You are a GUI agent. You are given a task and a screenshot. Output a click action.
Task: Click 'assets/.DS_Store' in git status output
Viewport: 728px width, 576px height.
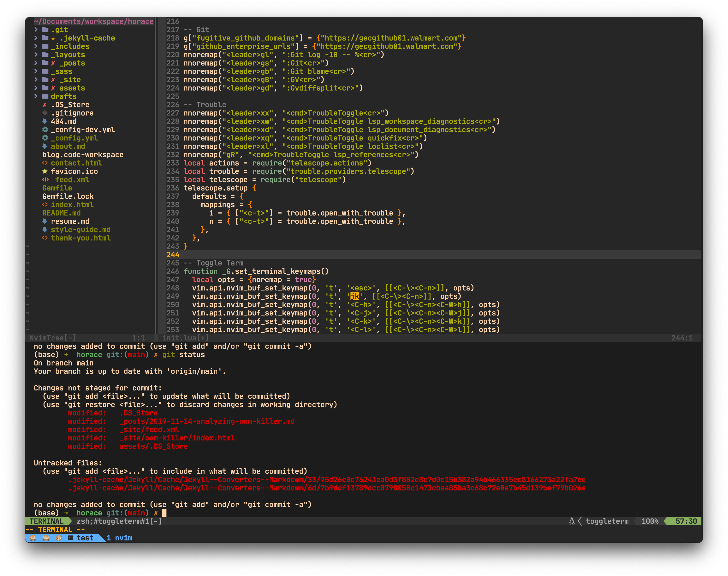(153, 446)
